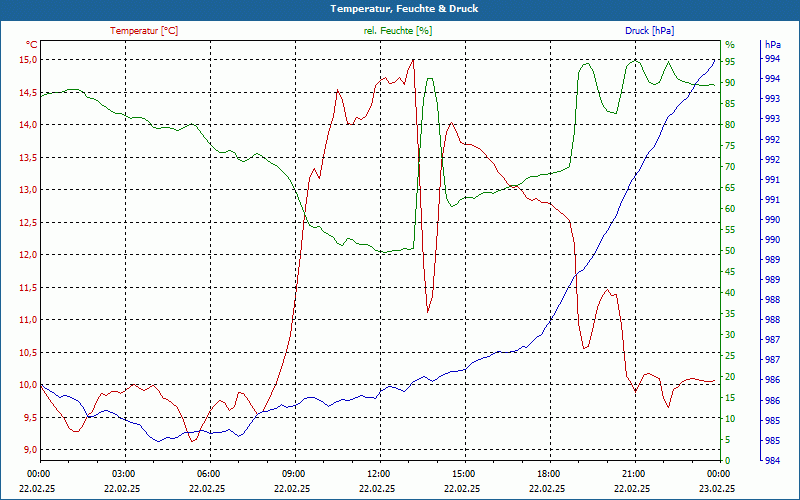Viewport: 800px width, 500px height.
Task: Select the 70 label on green humidity axis
Action: [730, 167]
